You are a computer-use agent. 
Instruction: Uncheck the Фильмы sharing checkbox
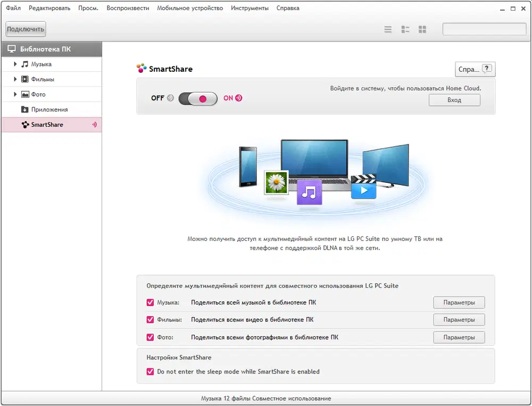(x=150, y=319)
